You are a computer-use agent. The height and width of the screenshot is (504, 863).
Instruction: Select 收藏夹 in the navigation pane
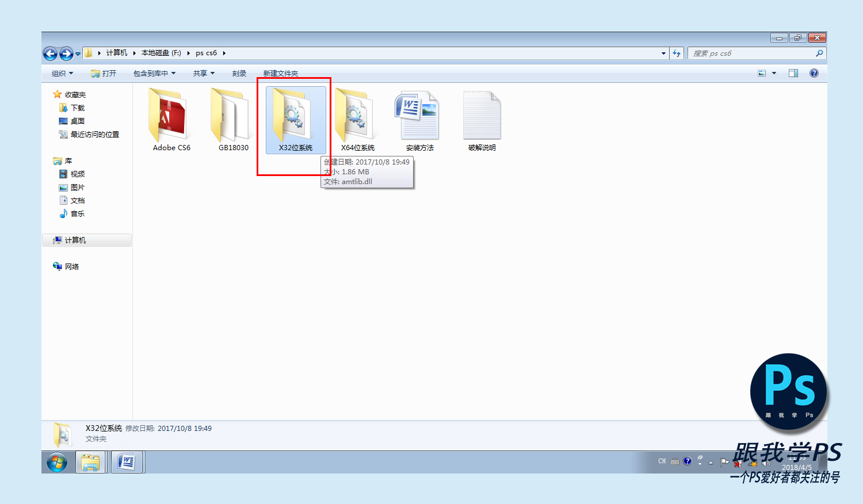point(69,94)
